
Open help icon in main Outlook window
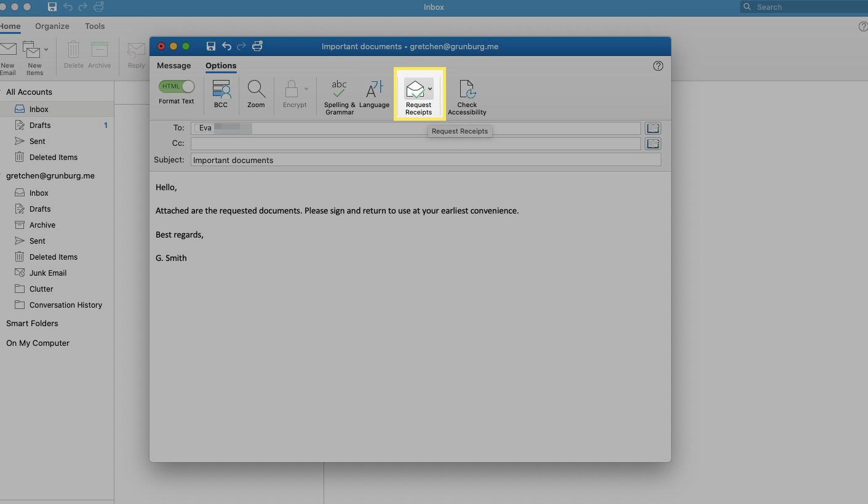coord(863,26)
